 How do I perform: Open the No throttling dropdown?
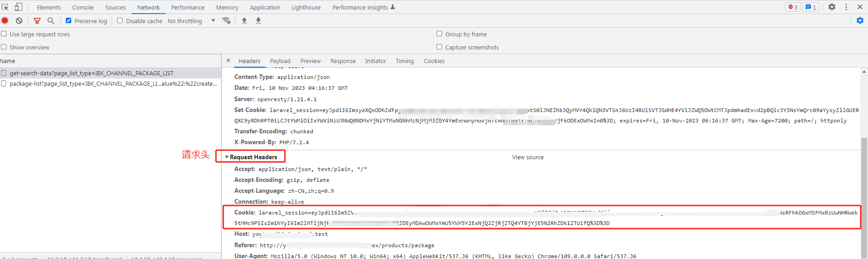pyautogui.click(x=191, y=21)
